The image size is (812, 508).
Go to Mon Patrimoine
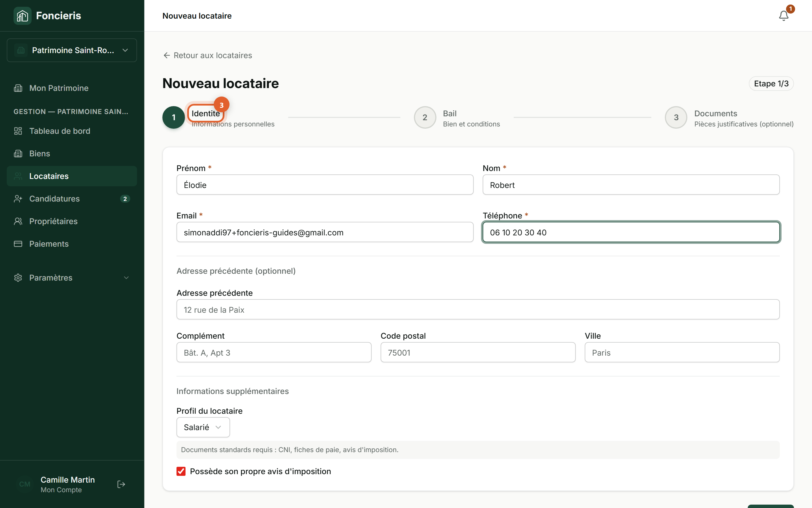point(72,88)
